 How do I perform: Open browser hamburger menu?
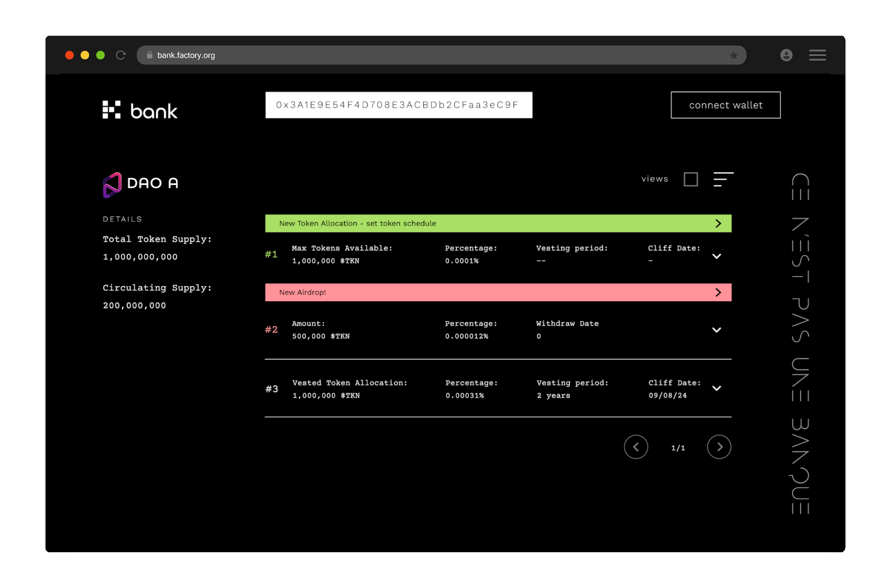817,55
